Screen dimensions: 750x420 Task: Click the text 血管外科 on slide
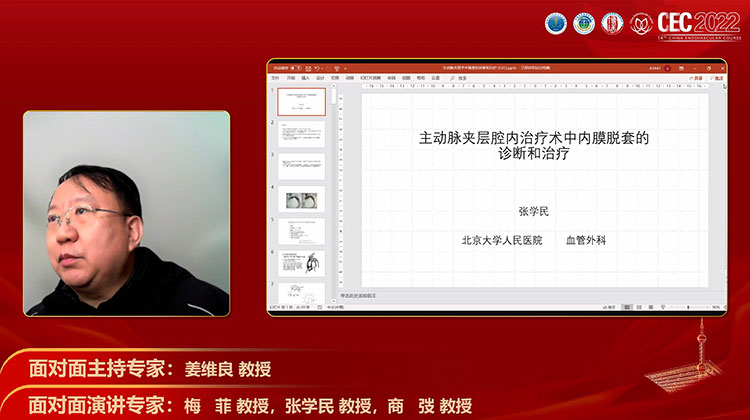tap(586, 240)
